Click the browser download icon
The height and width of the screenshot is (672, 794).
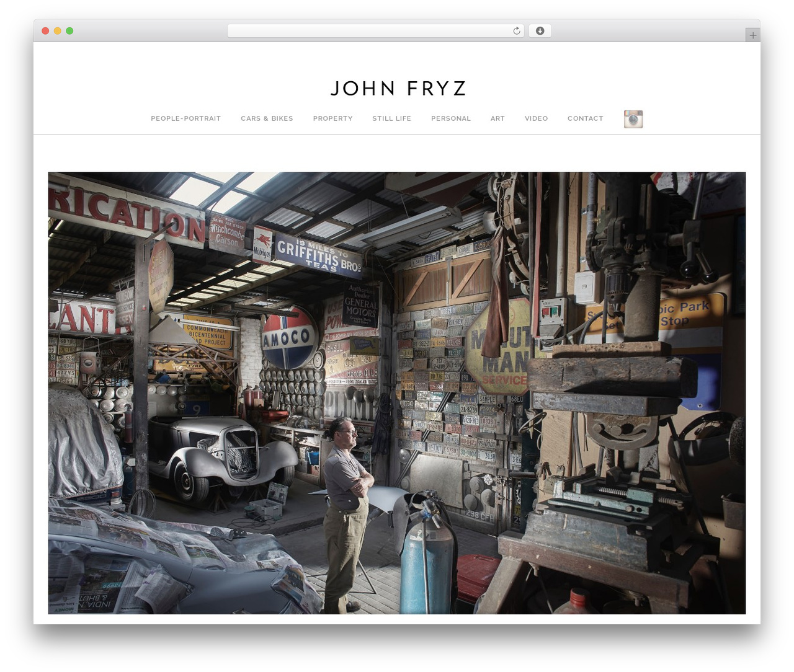point(540,31)
